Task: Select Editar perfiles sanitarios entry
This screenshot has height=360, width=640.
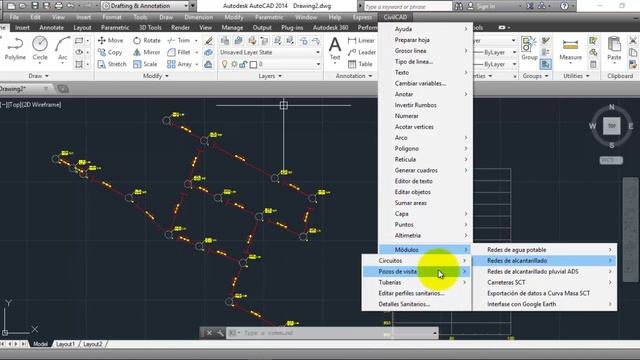Action: (x=416, y=293)
